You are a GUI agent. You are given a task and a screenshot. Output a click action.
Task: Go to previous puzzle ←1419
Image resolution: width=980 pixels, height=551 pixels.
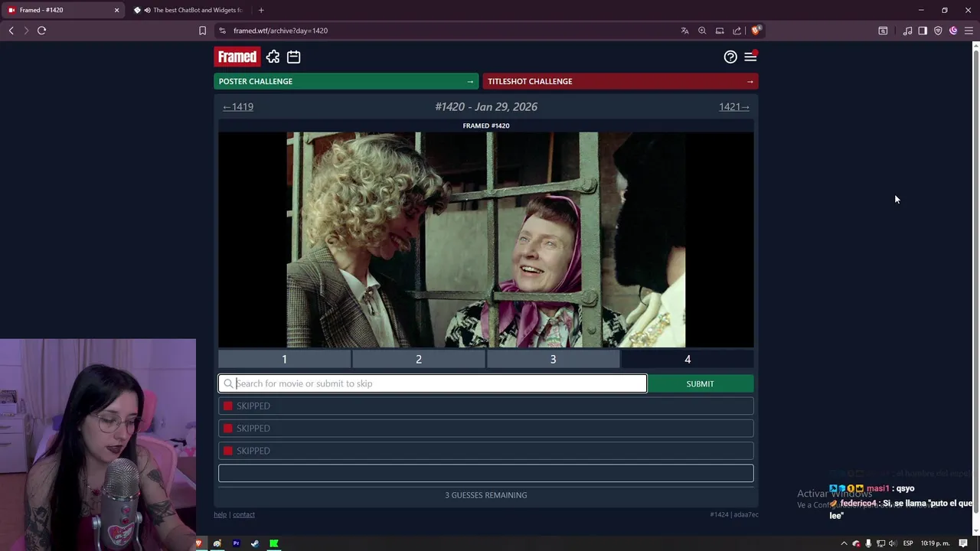pyautogui.click(x=238, y=106)
